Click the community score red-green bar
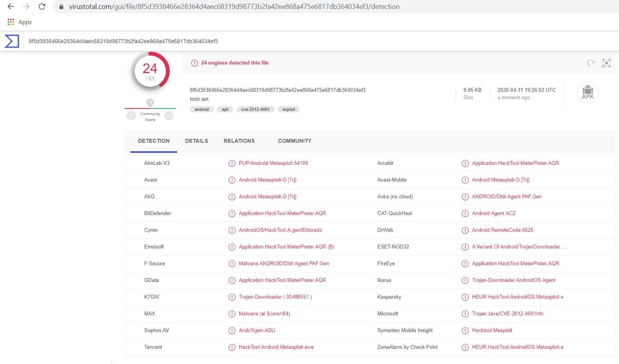The image size is (619, 364). 150,108
